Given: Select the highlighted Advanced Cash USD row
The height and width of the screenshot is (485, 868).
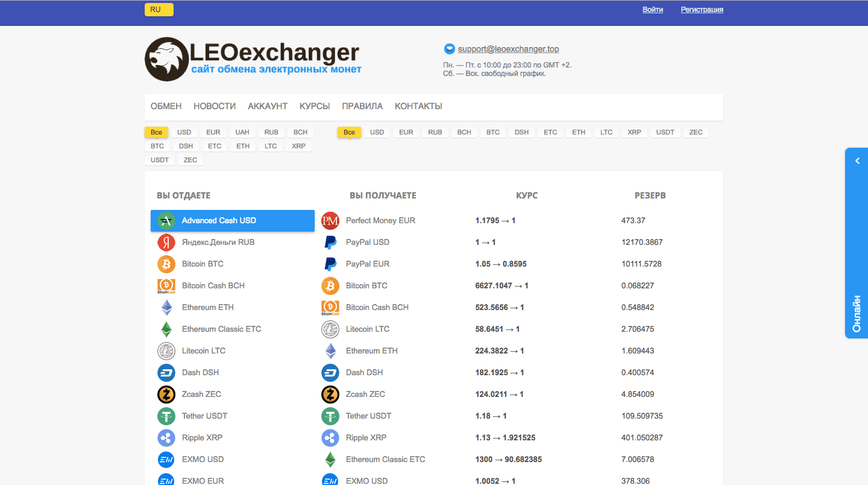Looking at the screenshot, I should (x=232, y=221).
